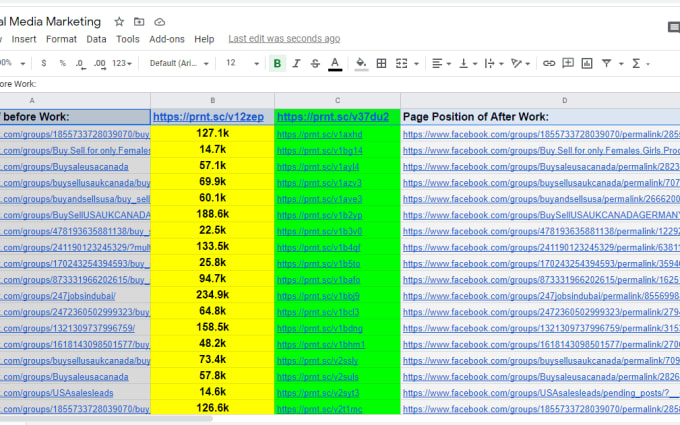
Task: Open Buysaleusacanada/permalink/2823 link in column D
Action: [541, 167]
